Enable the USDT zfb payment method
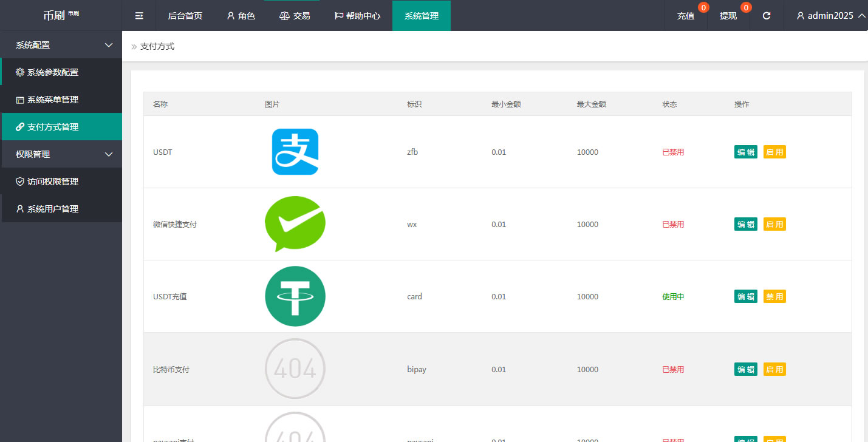This screenshot has width=868, height=442. point(774,152)
